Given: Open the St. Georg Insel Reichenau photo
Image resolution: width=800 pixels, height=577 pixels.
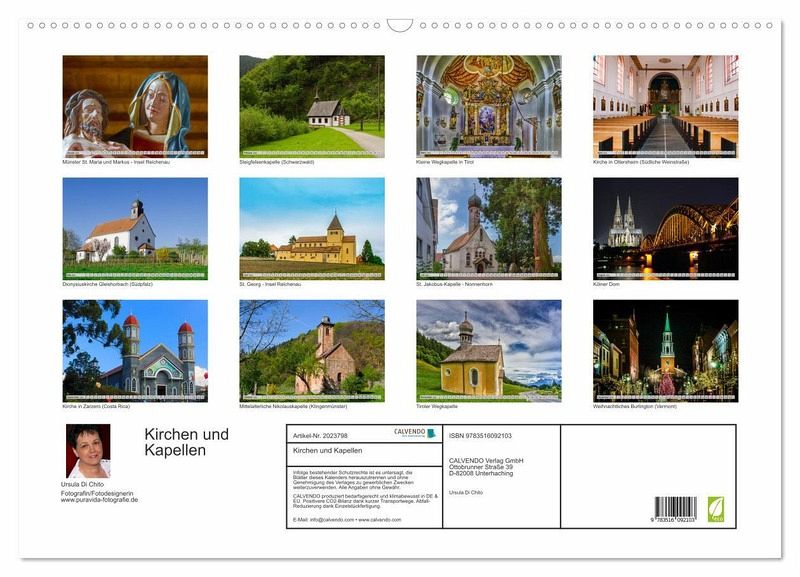Looking at the screenshot, I should point(311,228).
